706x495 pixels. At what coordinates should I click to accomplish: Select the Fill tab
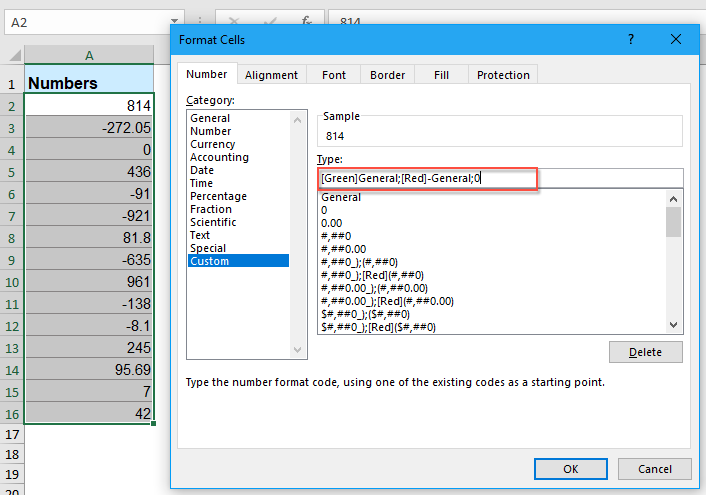tap(441, 75)
